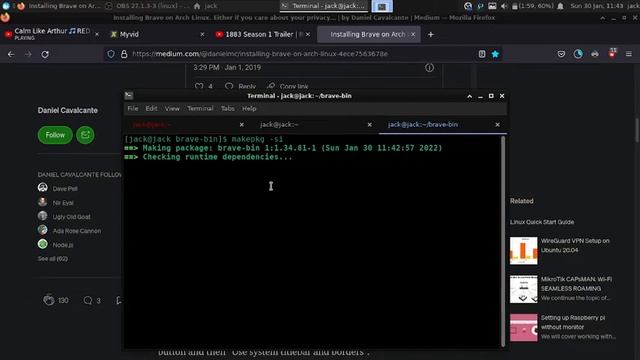
Task: Show site security padlock info
Action: click(124, 54)
